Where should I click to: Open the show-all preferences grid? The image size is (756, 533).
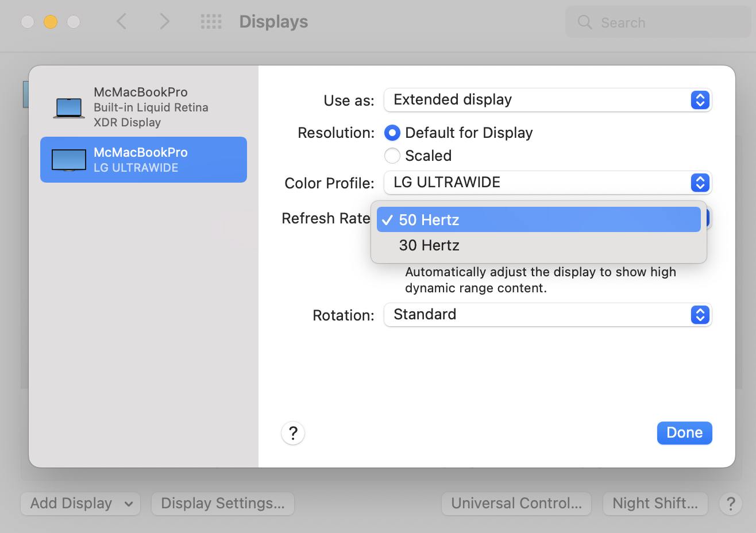(211, 22)
